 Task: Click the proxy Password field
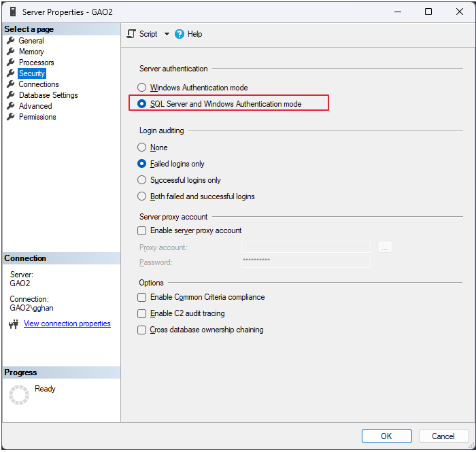pos(306,262)
